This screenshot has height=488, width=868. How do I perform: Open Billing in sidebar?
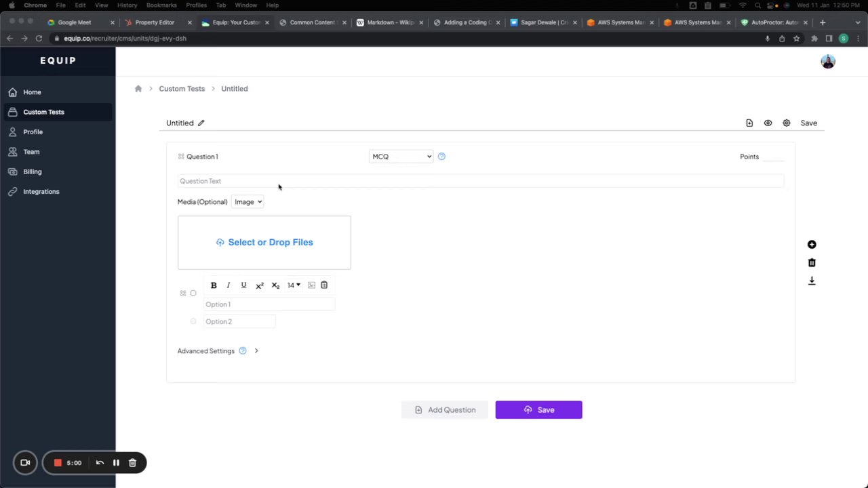click(58, 171)
